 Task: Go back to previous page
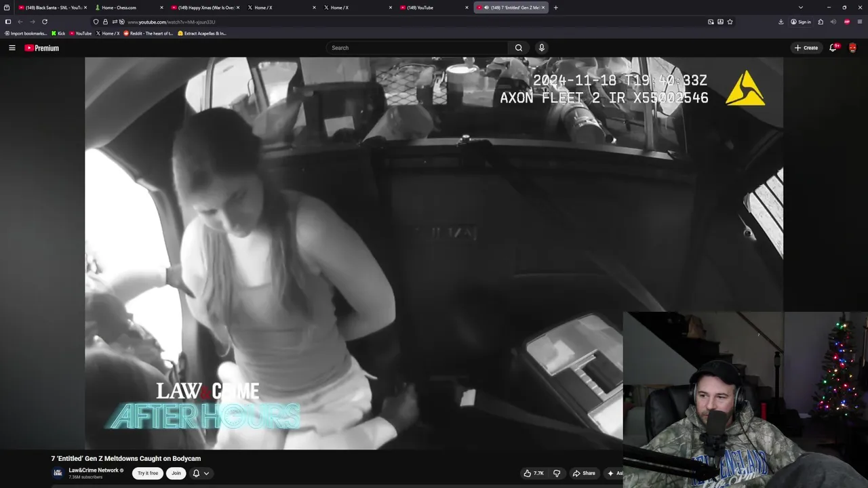click(x=20, y=22)
